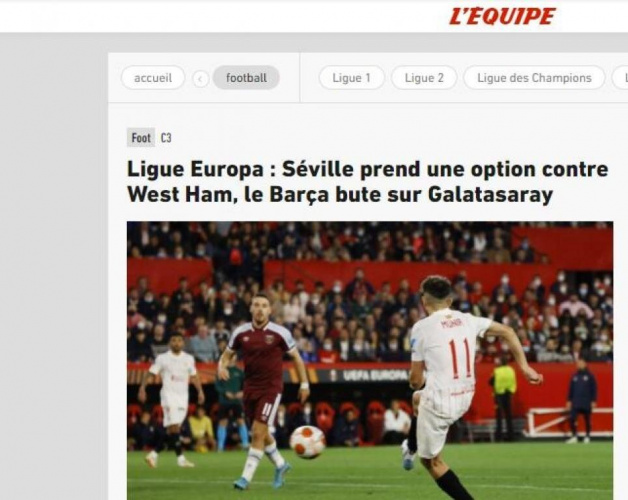Viewport: 628px width, 500px height.
Task: Open the Ligue 1 section
Action: coord(351,78)
